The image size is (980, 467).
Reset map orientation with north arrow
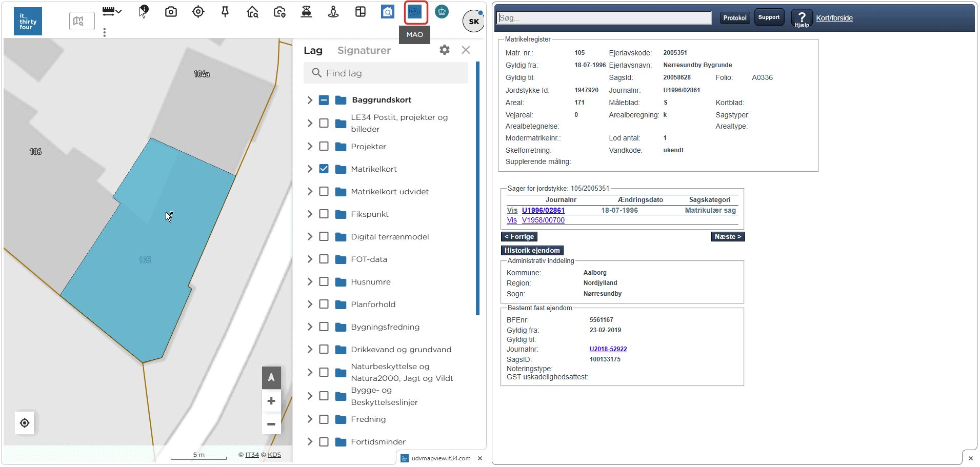point(271,378)
